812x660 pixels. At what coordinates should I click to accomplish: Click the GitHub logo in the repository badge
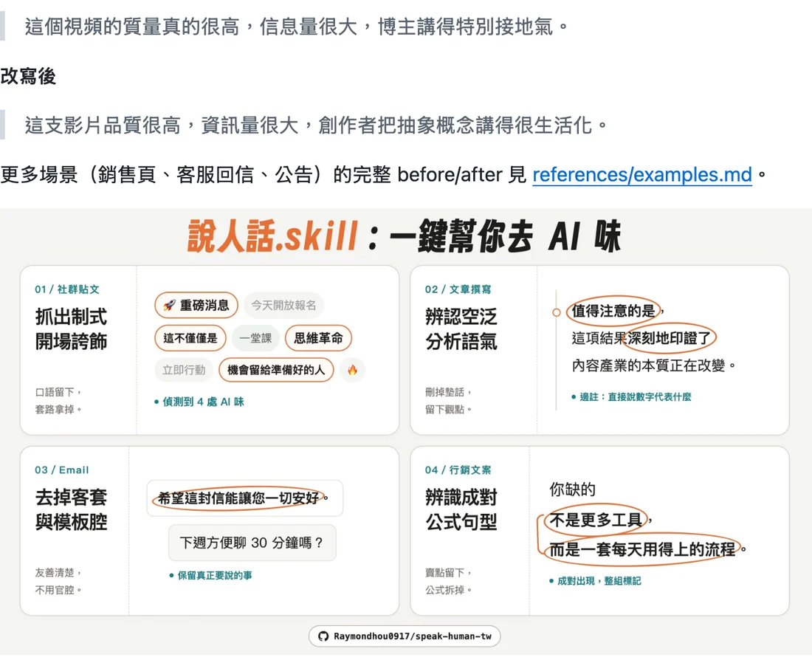pyautogui.click(x=323, y=636)
